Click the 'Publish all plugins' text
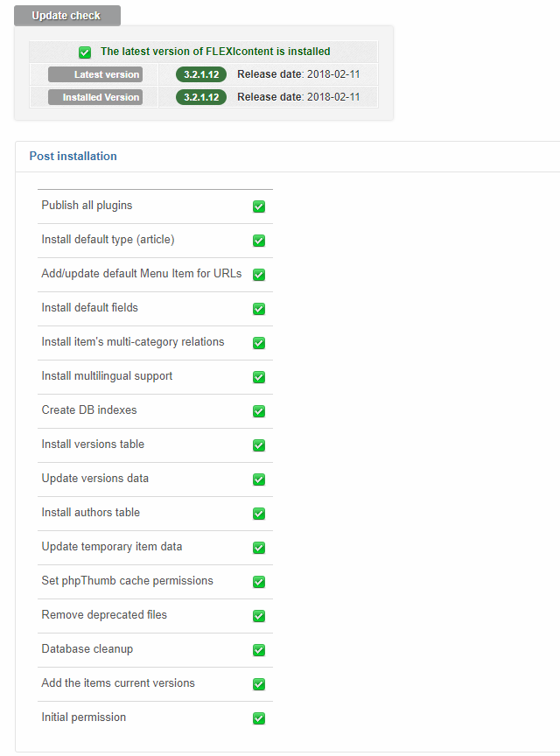Screen dimensions: 560x756 click(x=87, y=206)
